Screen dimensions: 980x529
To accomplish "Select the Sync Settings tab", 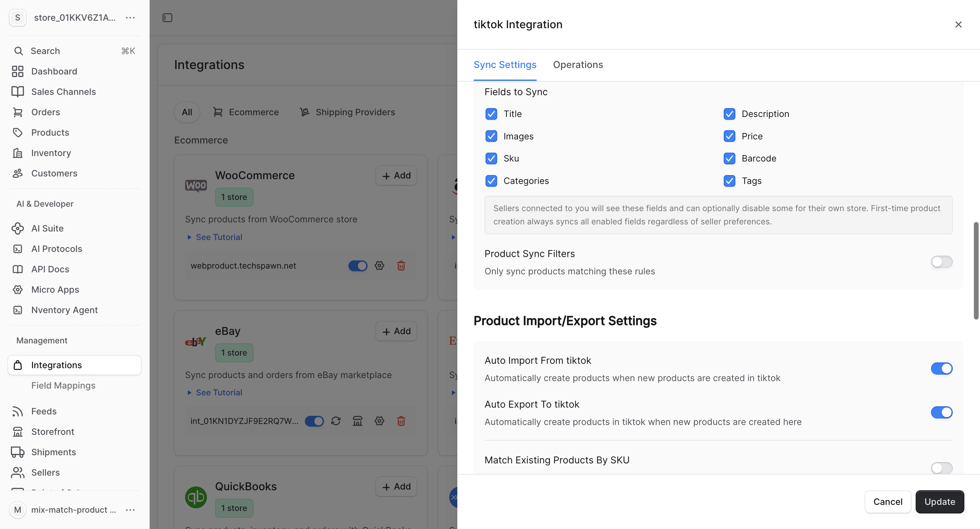I will click(x=505, y=65).
